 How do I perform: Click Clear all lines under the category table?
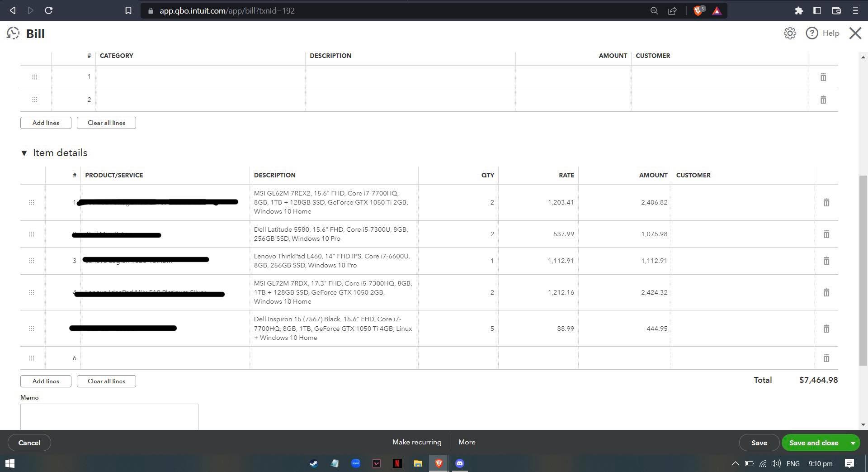106,123
